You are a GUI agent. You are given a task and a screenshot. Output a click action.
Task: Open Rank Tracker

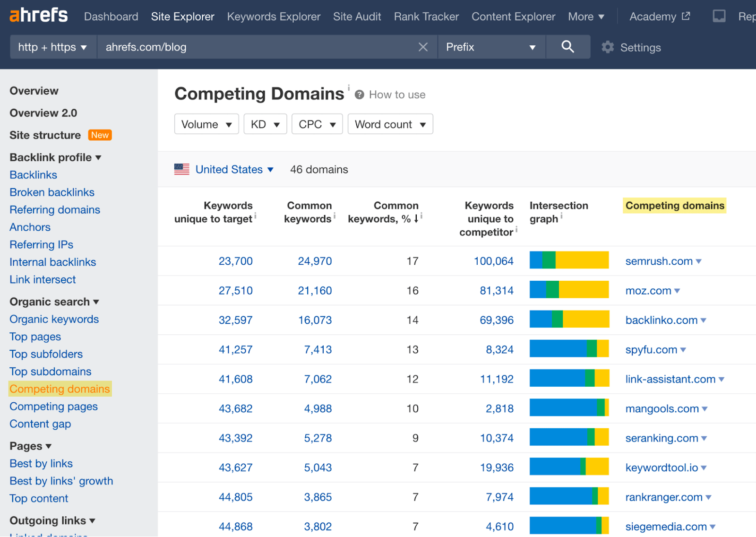426,17
